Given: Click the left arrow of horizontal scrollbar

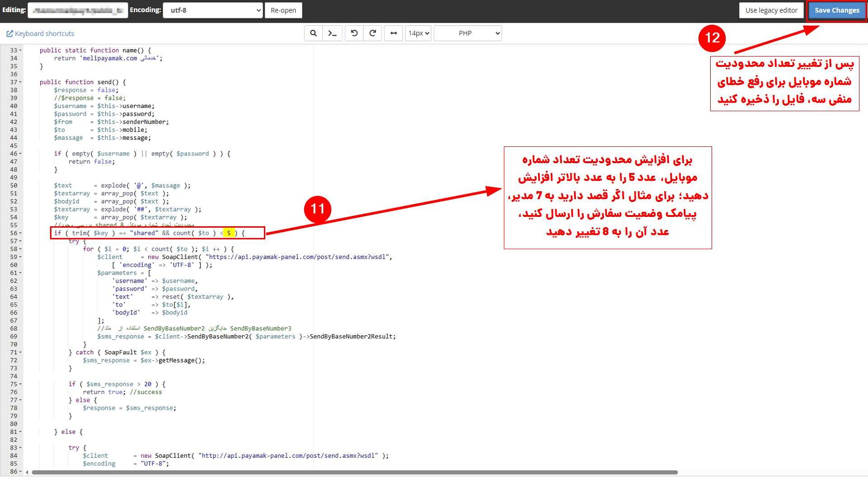Looking at the screenshot, I should coord(27,473).
